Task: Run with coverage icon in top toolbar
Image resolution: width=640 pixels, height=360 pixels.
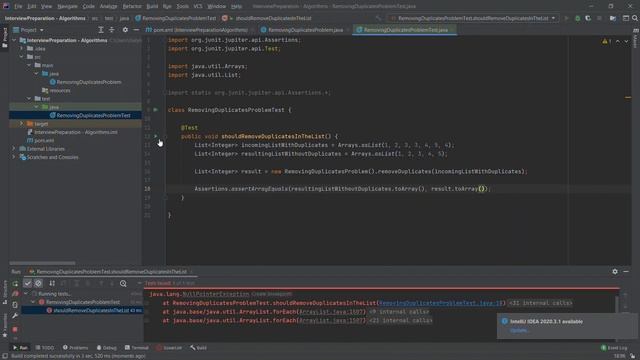Action: (x=588, y=18)
